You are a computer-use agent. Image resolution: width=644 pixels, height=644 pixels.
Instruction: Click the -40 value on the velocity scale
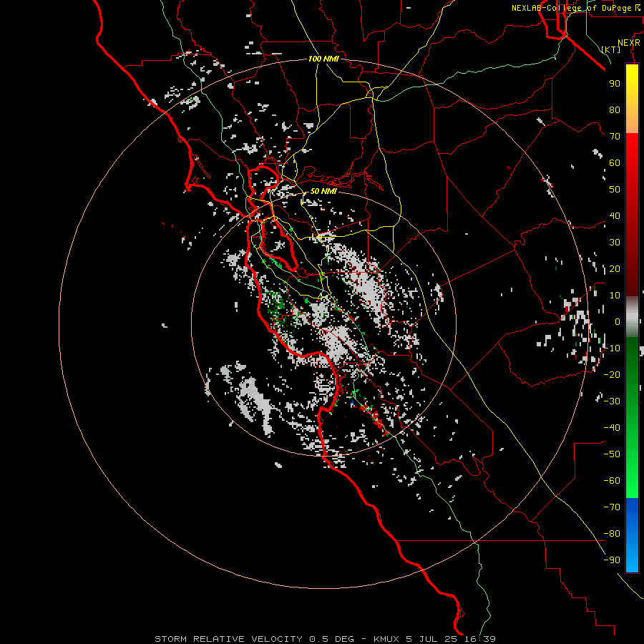(x=612, y=428)
